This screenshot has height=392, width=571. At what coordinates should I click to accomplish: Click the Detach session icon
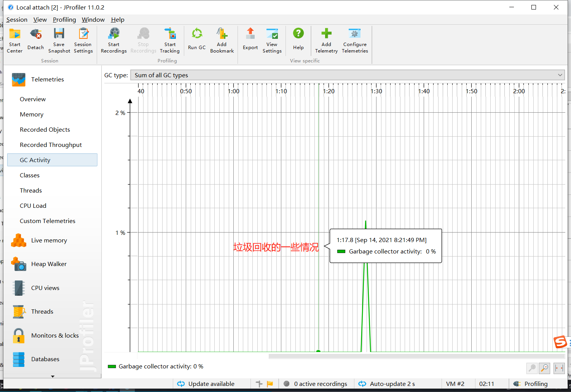click(35, 40)
